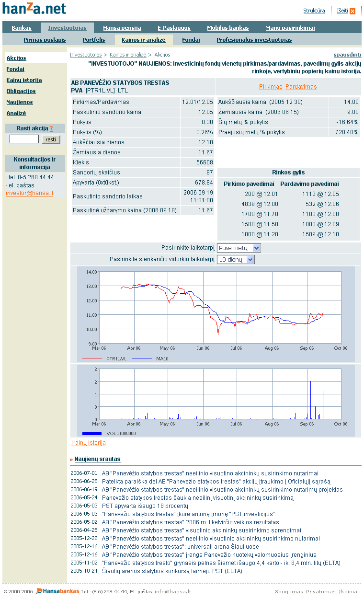Focus the Rasti akciją search field
This screenshot has height=599, width=364.
(24, 139)
